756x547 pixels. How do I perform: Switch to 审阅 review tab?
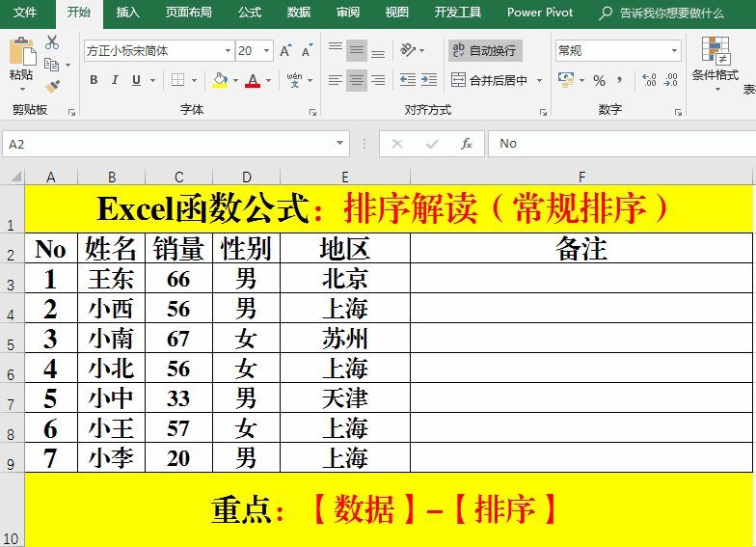coord(347,13)
